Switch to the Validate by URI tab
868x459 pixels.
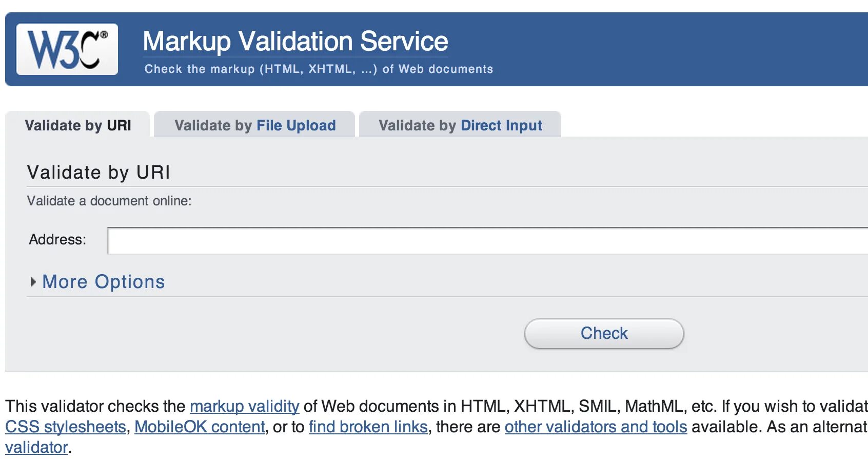[78, 125]
